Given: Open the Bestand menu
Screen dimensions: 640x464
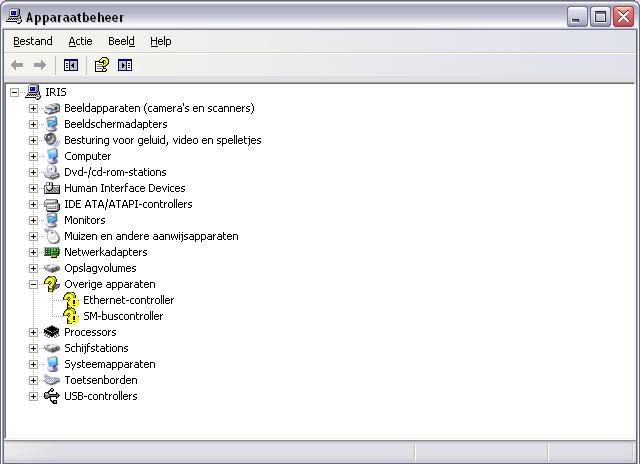Looking at the screenshot, I should point(33,41).
